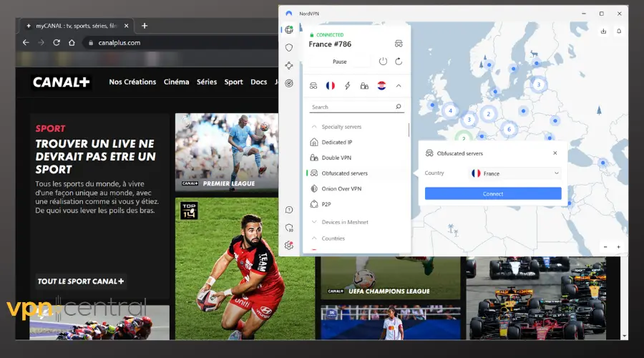
Task: Click the browser page scrollbar down arrow
Action: pos(624,336)
